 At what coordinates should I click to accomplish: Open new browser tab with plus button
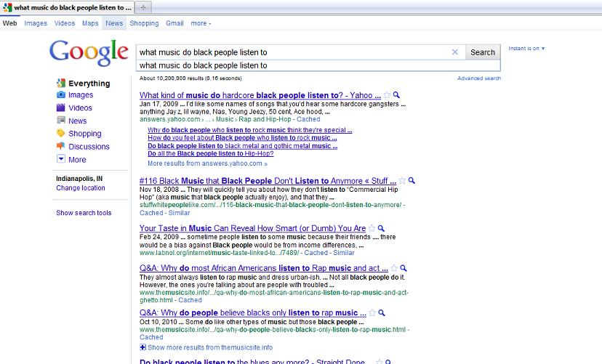point(143,7)
